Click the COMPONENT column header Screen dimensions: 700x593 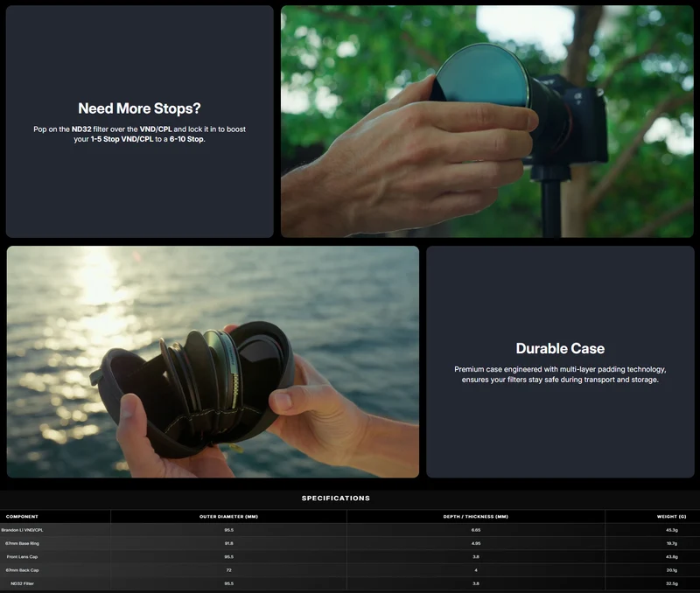click(22, 516)
